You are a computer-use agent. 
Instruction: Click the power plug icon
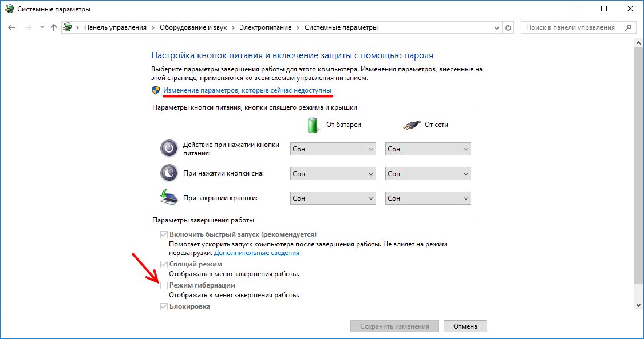(x=412, y=125)
